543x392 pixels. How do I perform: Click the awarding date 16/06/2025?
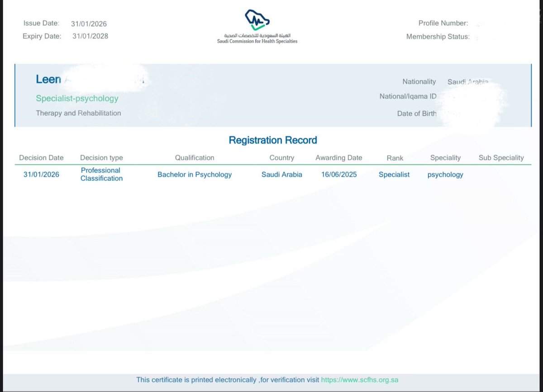click(x=339, y=175)
